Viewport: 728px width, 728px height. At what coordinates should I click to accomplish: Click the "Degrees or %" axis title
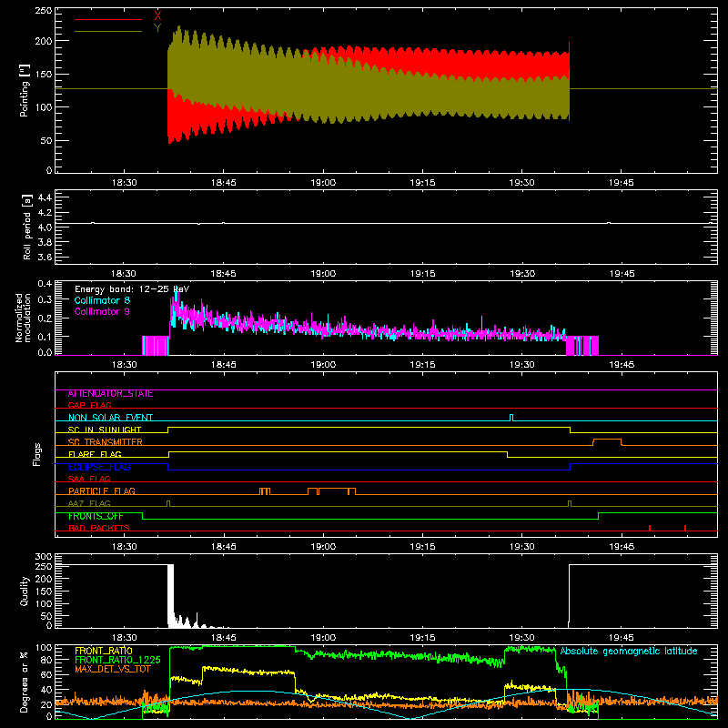click(x=25, y=682)
